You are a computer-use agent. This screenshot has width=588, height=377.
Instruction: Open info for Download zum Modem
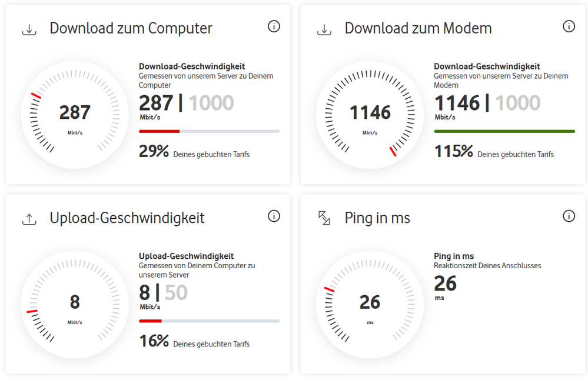click(x=569, y=26)
